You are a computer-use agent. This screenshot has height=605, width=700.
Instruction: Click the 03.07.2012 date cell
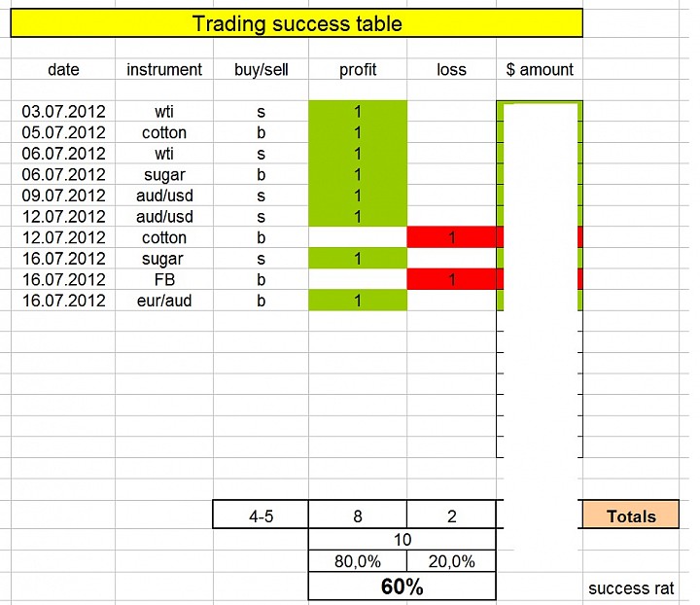[x=63, y=111]
